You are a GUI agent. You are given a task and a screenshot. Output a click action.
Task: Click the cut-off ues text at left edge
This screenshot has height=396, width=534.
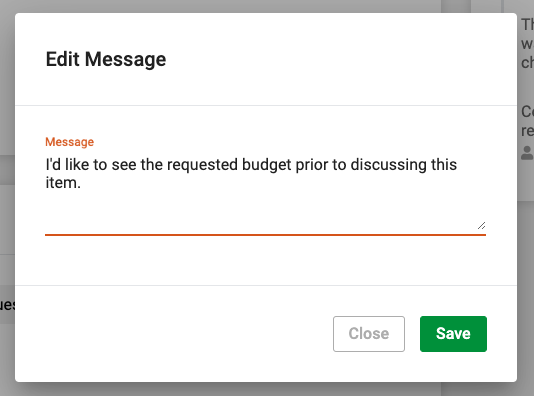(7, 305)
